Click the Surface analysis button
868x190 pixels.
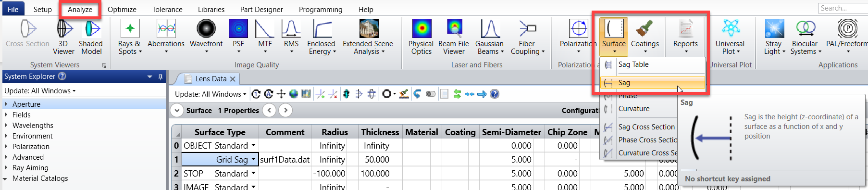(614, 36)
